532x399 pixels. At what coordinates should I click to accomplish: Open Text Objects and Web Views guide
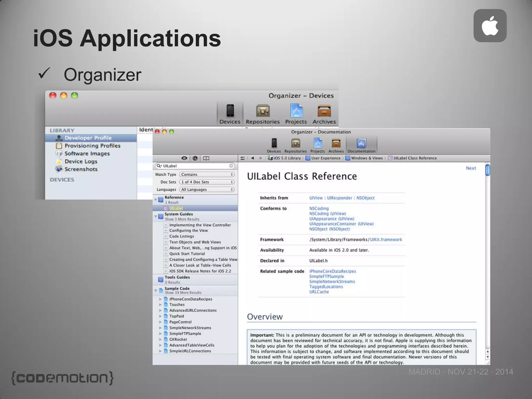click(195, 242)
